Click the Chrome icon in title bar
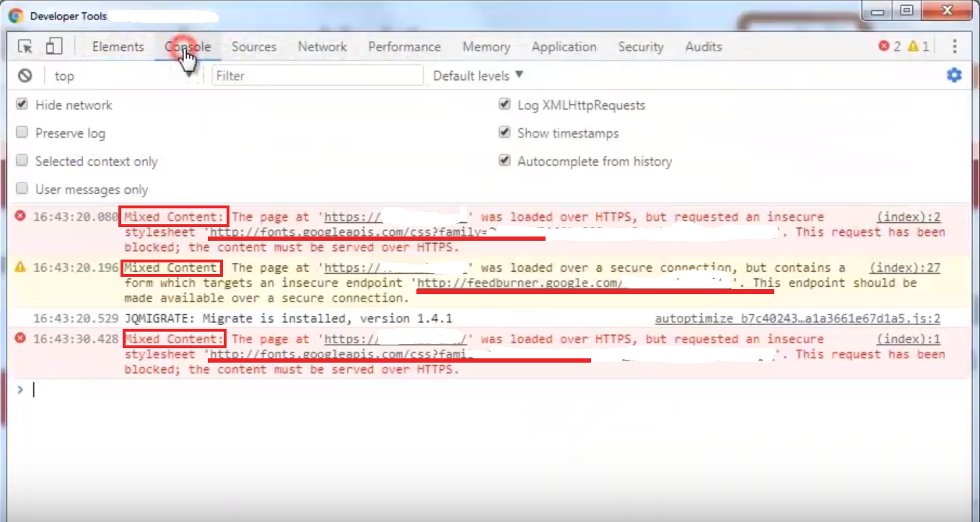The height and width of the screenshot is (522, 980). (x=15, y=15)
